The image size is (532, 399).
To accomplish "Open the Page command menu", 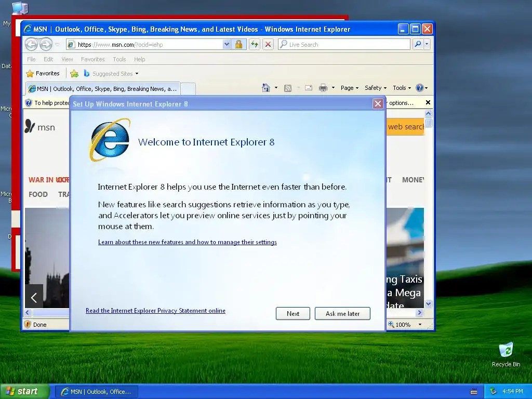I will click(350, 88).
